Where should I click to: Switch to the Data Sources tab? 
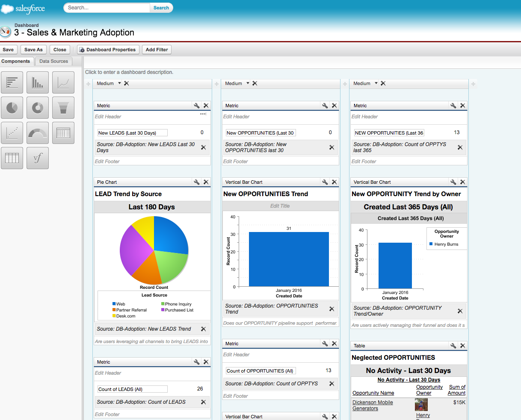click(x=53, y=62)
